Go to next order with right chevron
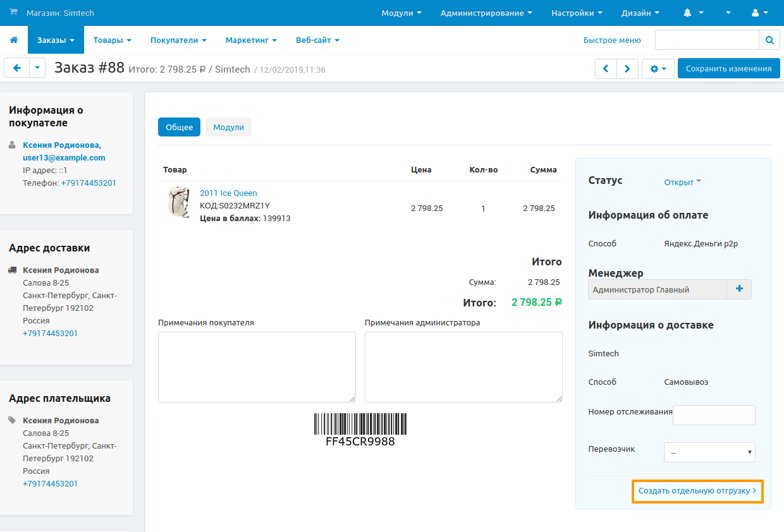Screen dimensions: 784x532 pyautogui.click(x=627, y=69)
